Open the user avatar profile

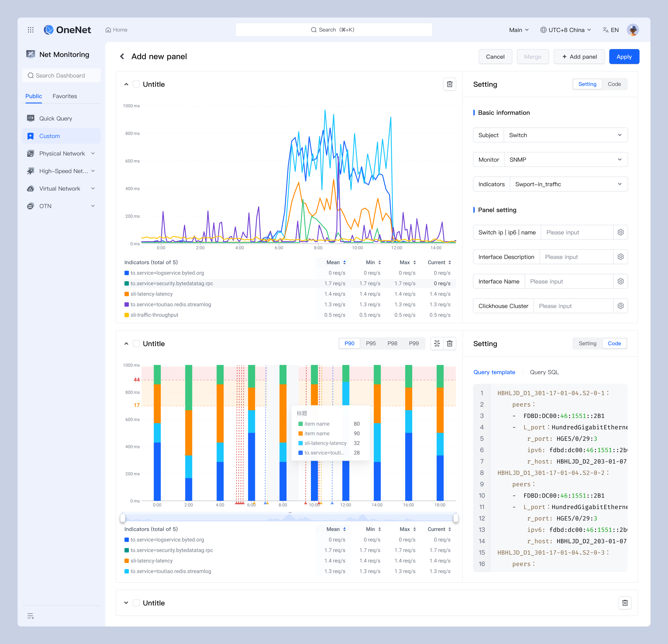(x=633, y=30)
